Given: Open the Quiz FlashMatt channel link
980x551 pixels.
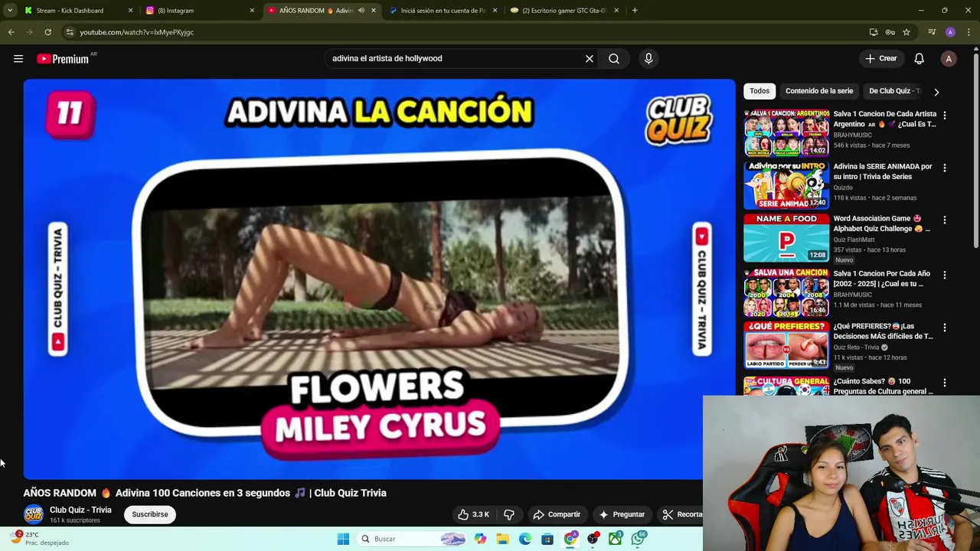Looking at the screenshot, I should point(854,240).
